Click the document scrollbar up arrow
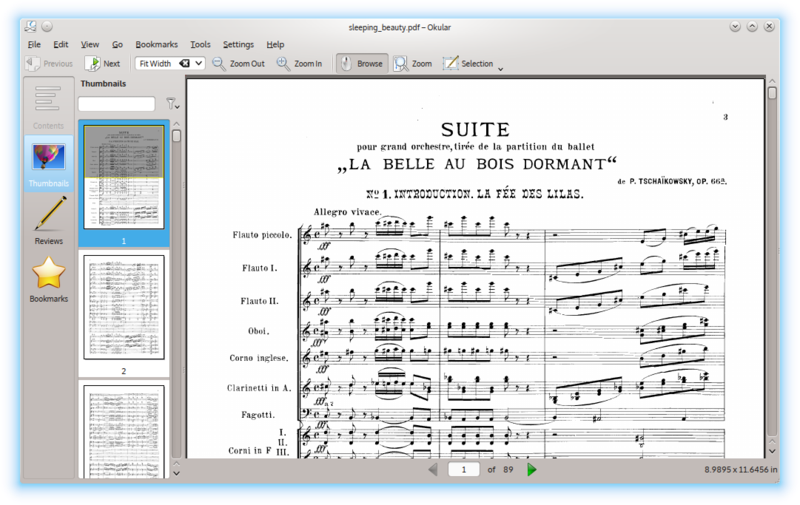Screen dimensions: 800x505 [x=772, y=81]
